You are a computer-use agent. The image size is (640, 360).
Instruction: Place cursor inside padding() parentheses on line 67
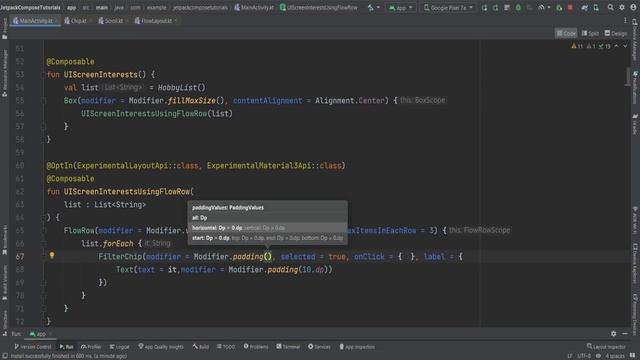pos(268,256)
